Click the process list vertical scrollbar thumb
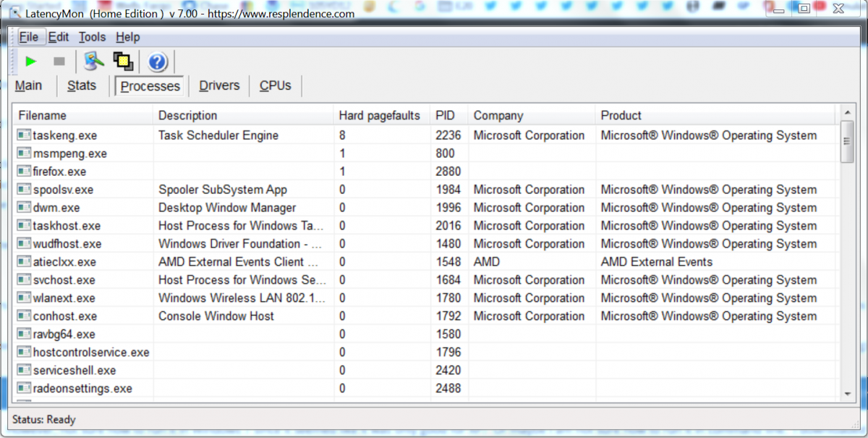This screenshot has width=868, height=438. [848, 142]
